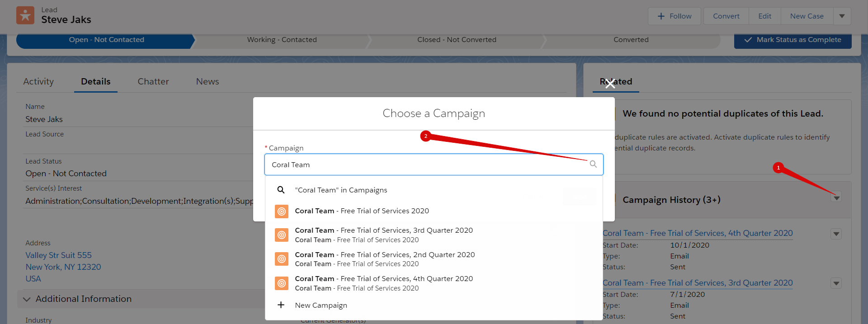
Task: Click the Service(s) Interest value text
Action: 139,201
